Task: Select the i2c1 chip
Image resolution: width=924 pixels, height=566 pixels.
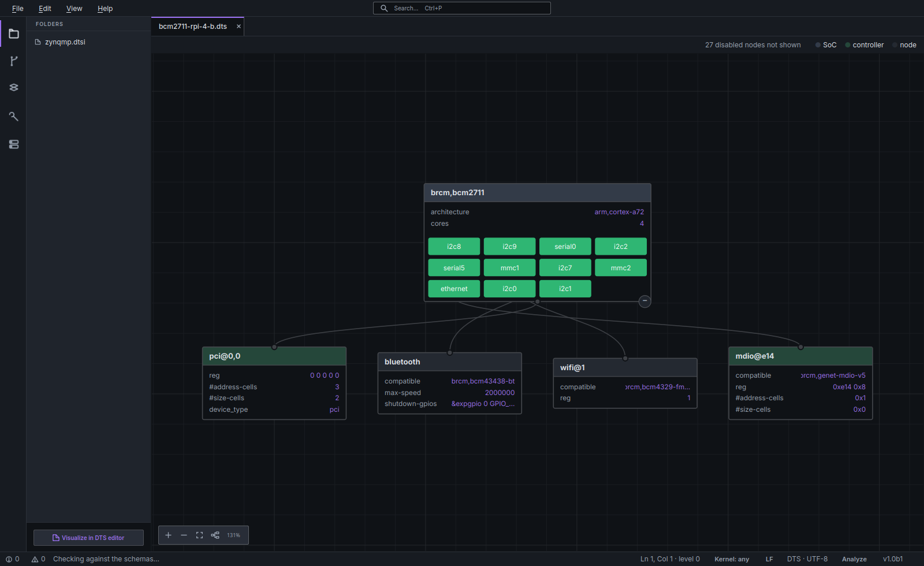Action: tap(565, 289)
